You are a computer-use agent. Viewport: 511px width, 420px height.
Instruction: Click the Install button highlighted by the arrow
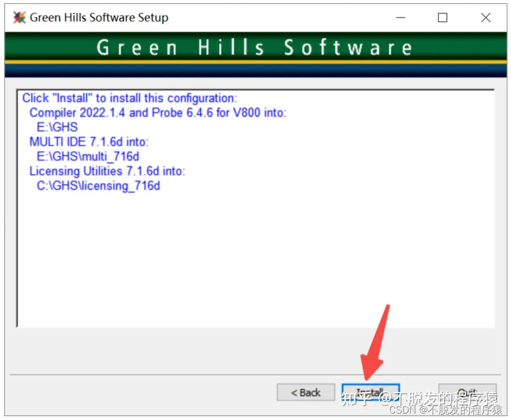click(x=371, y=392)
